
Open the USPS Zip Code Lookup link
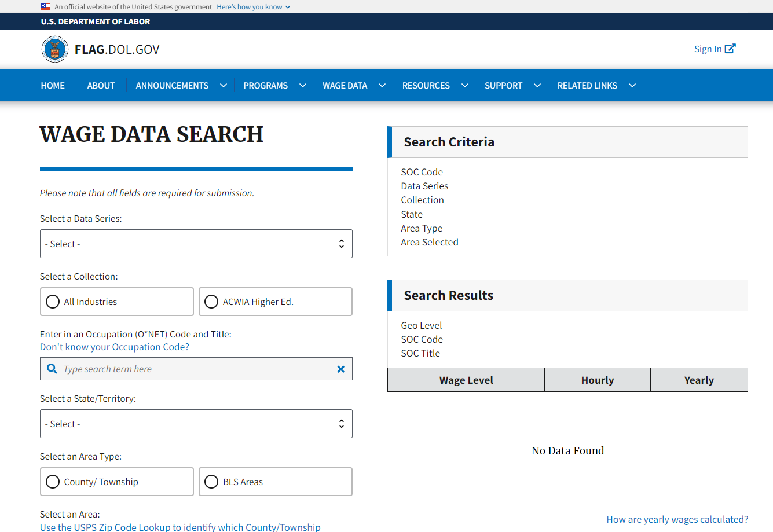(x=180, y=527)
